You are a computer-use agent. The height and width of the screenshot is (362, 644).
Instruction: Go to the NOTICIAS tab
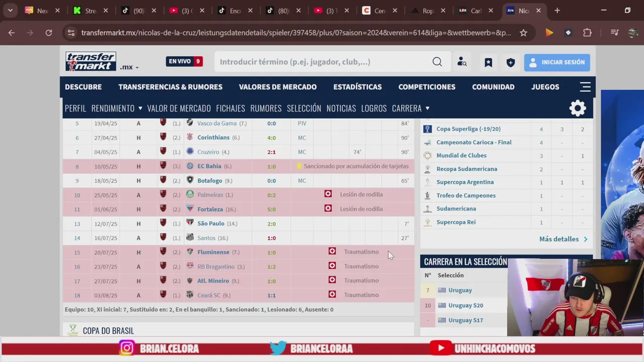tap(341, 108)
